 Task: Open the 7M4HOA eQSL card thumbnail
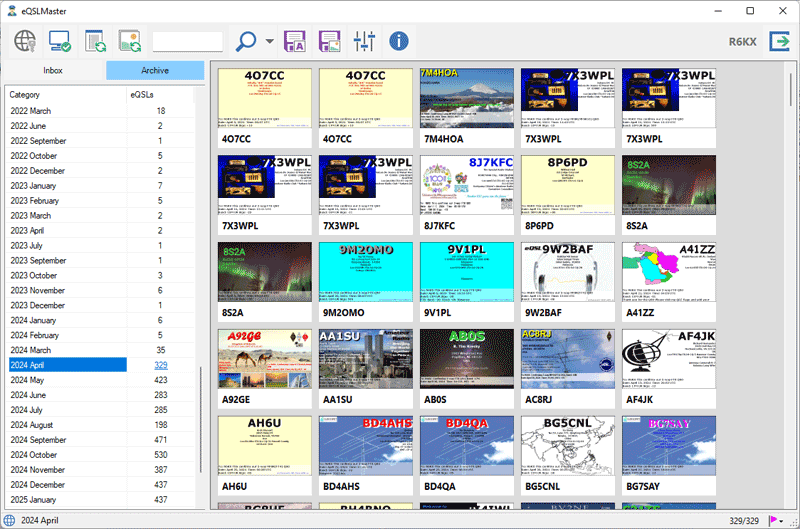pos(466,105)
